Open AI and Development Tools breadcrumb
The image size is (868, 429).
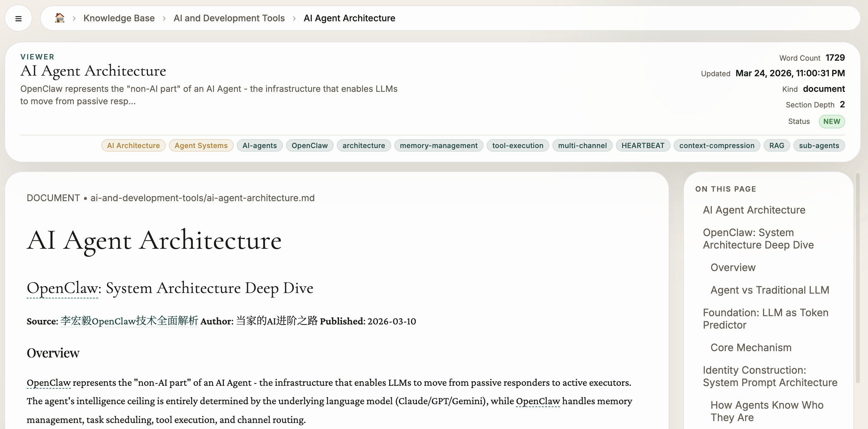[229, 18]
